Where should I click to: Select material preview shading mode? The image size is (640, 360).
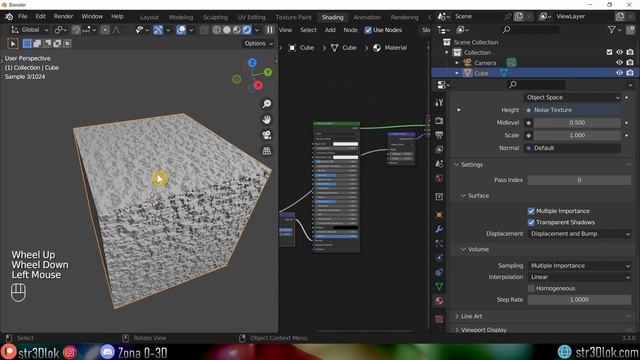point(237,30)
